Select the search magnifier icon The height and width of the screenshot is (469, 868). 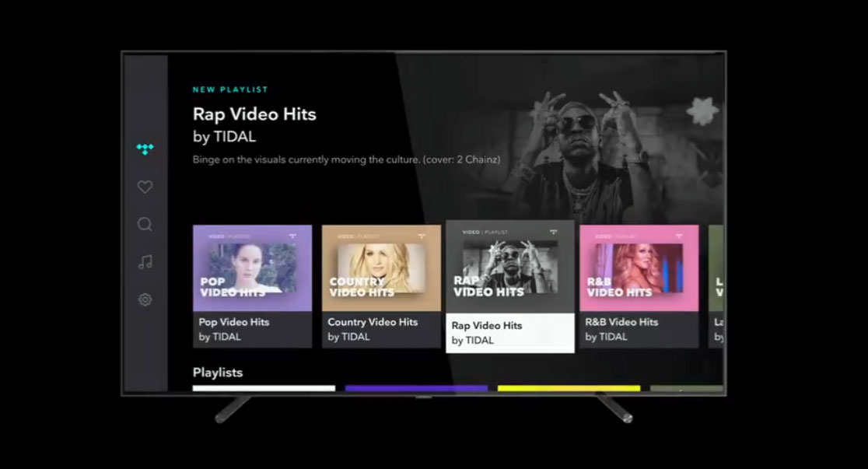point(145,224)
